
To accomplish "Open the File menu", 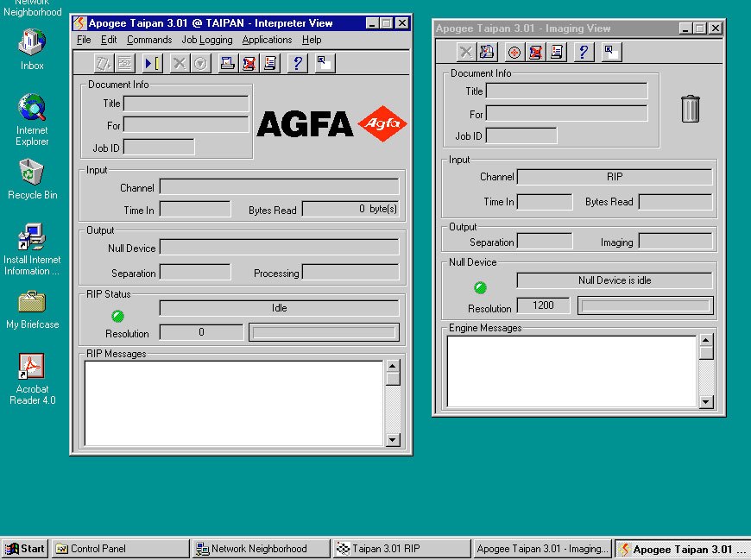I will pyautogui.click(x=84, y=40).
